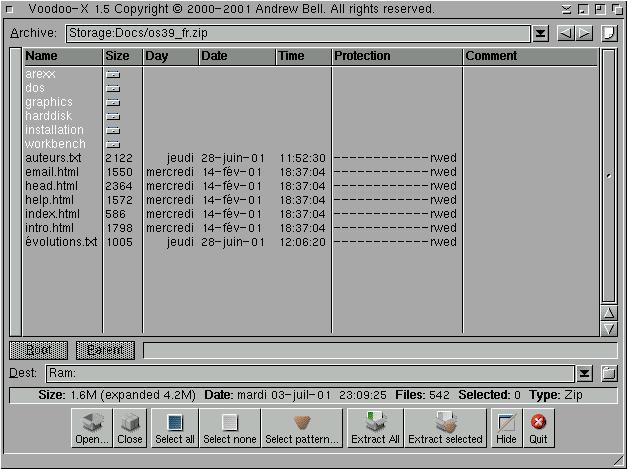Open archive file requester icon beside history arrows

tap(609, 33)
